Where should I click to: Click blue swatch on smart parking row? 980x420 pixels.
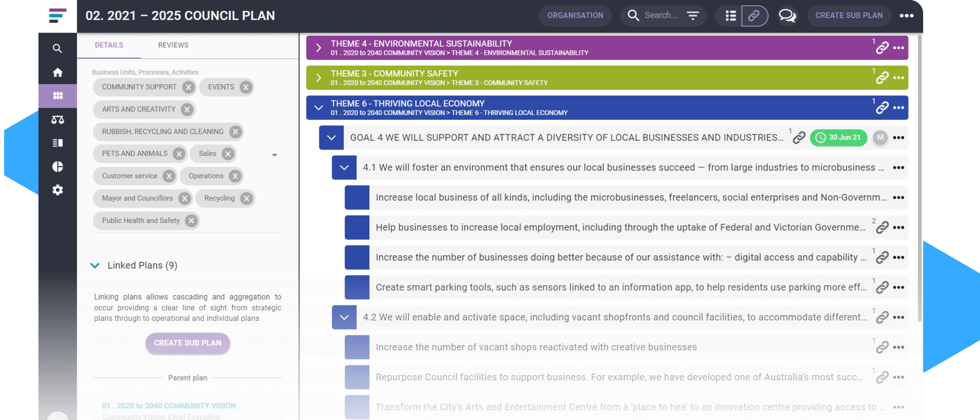pyautogui.click(x=357, y=287)
